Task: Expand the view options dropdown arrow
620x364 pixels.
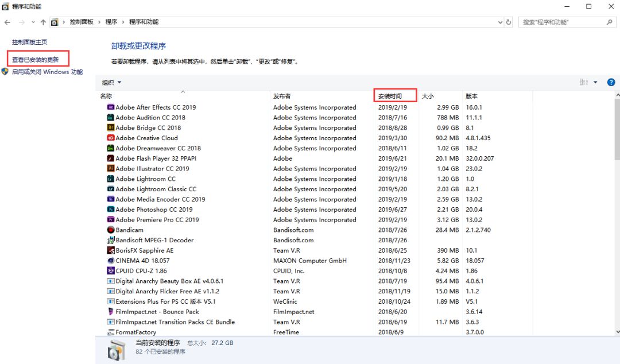Action: (x=595, y=82)
